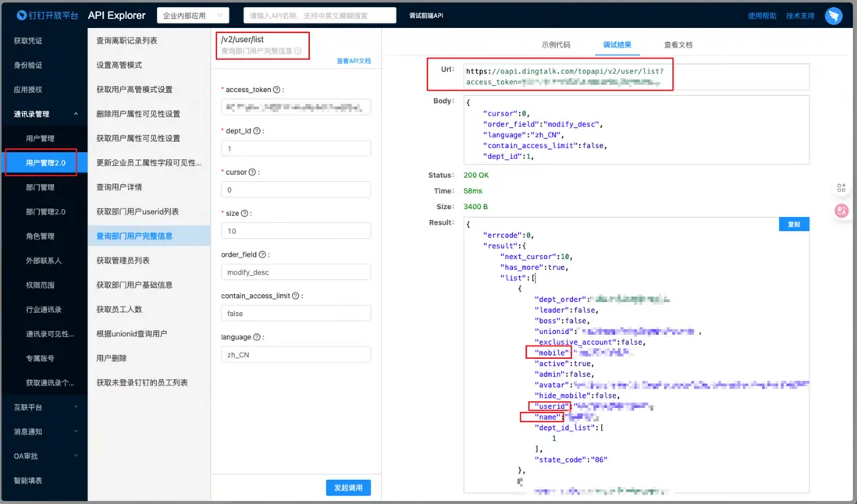Click the API search input field
Image resolution: width=857 pixels, height=504 pixels.
click(320, 16)
